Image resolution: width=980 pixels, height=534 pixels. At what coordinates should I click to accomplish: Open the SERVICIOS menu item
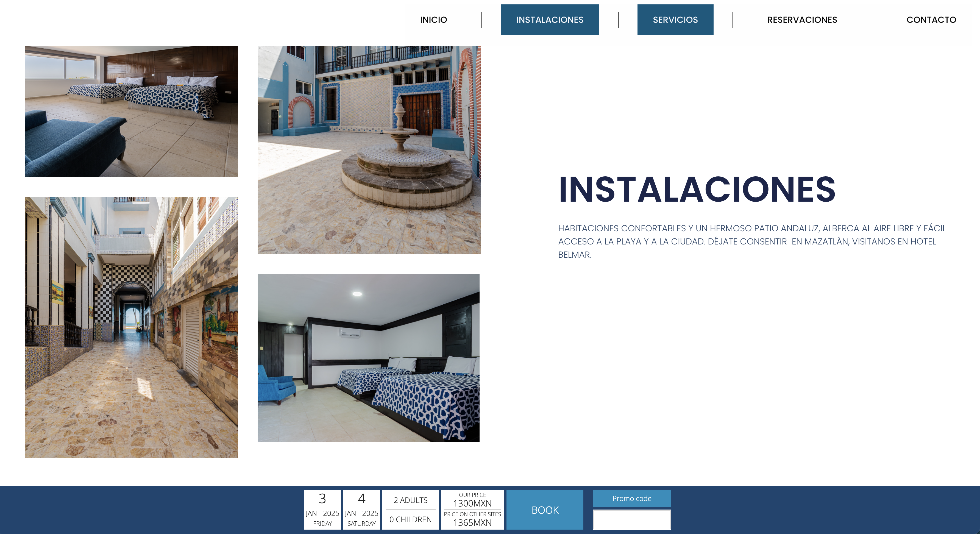click(675, 20)
